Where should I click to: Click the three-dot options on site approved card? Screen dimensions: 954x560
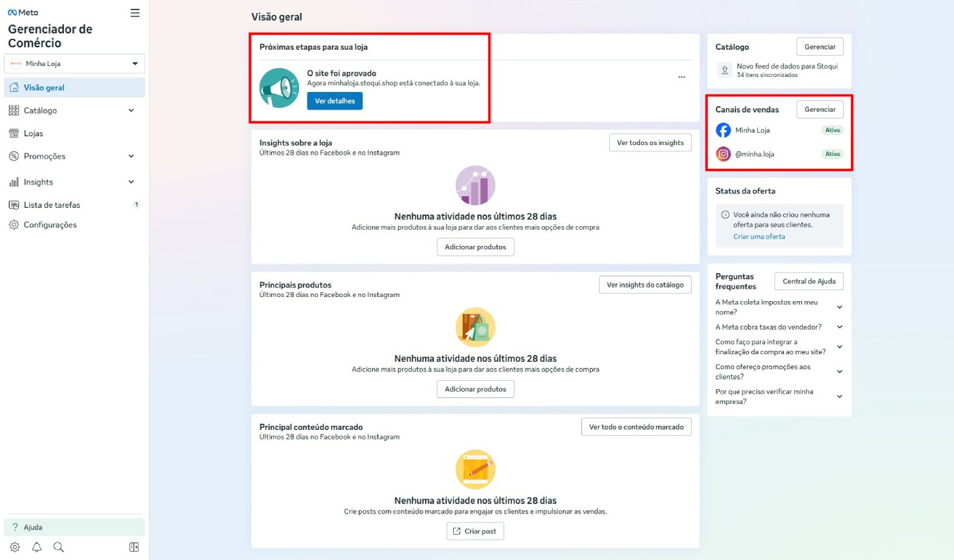pos(681,78)
